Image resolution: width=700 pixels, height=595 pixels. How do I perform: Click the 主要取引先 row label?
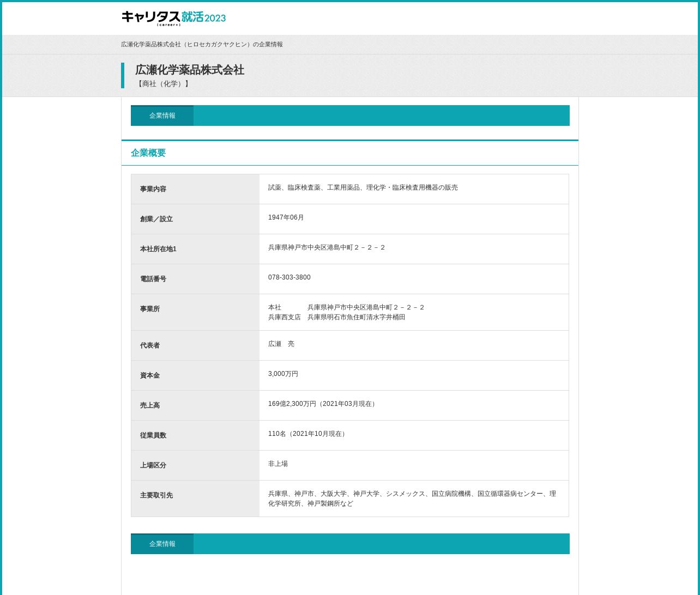click(156, 495)
